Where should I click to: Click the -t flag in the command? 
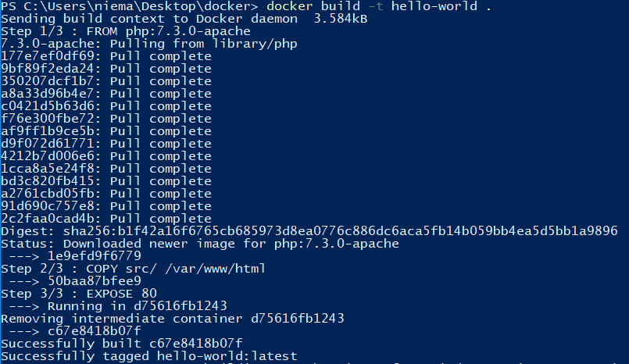[x=376, y=6]
